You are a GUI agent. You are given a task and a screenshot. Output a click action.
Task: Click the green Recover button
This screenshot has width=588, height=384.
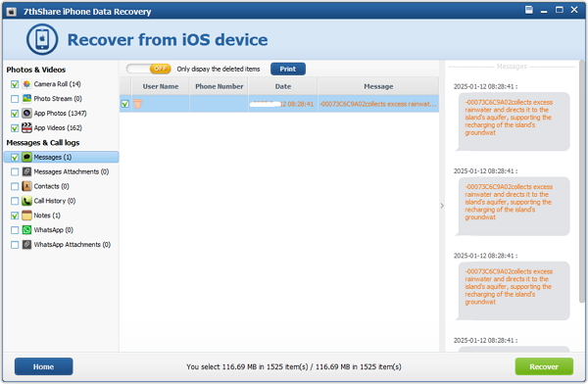click(544, 366)
